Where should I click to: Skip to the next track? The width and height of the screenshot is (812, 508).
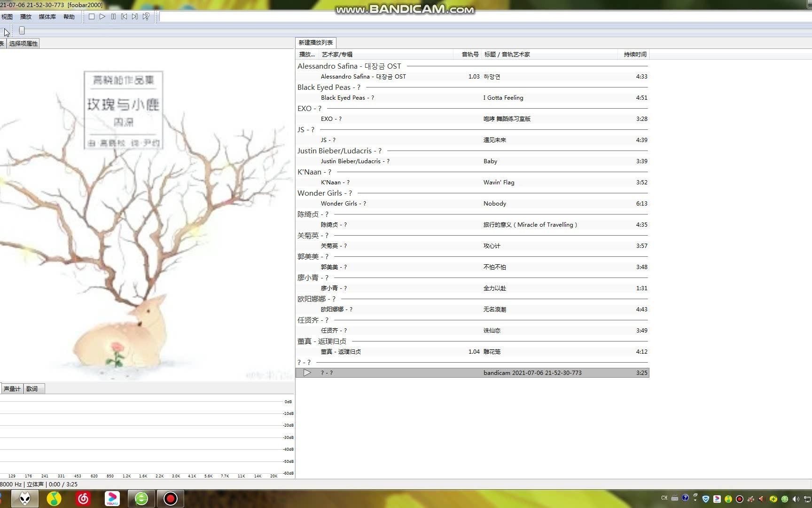click(x=135, y=16)
